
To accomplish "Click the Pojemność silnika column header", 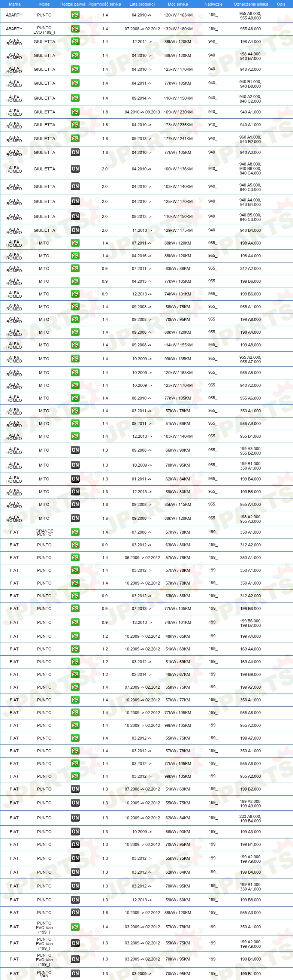I will (x=105, y=4).
